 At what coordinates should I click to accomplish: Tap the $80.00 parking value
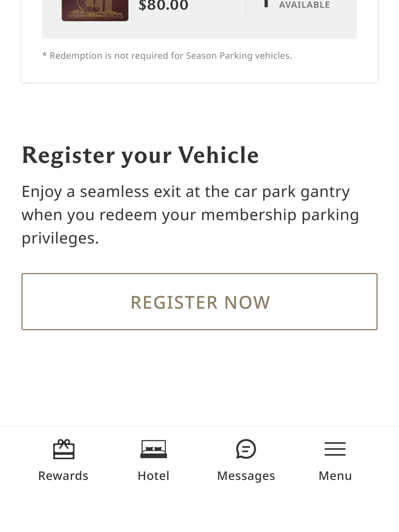163,6
